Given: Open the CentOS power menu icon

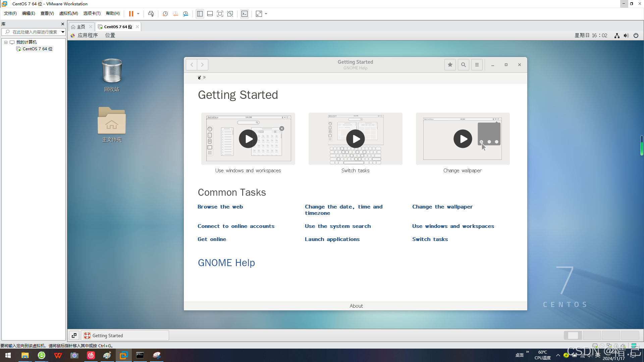Looking at the screenshot, I should (636, 36).
